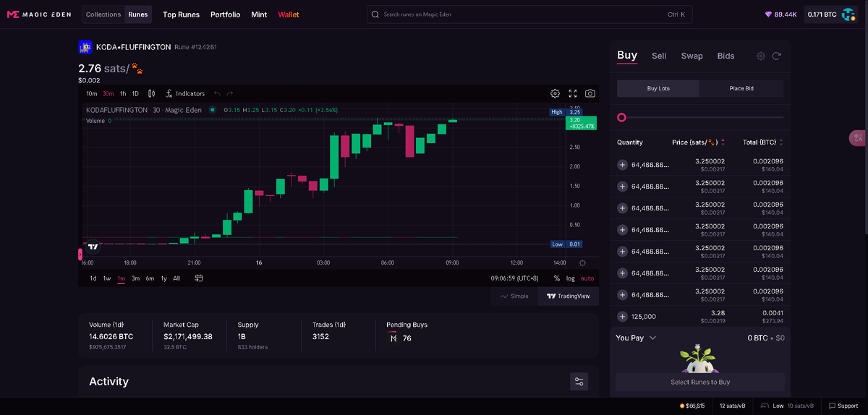
Task: Click the floating translate icon
Action: tap(858, 137)
